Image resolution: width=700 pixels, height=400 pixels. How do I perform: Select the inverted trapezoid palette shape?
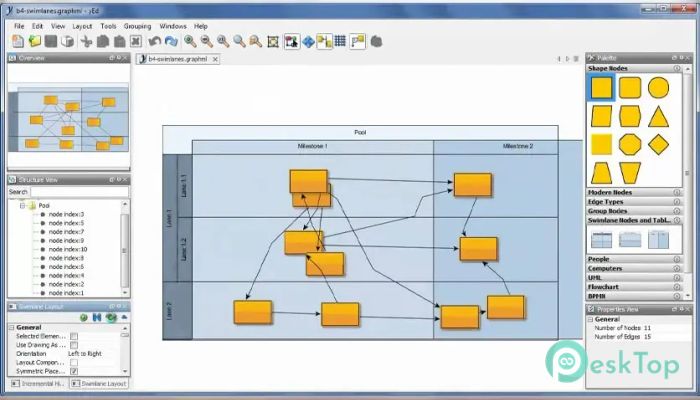point(630,173)
